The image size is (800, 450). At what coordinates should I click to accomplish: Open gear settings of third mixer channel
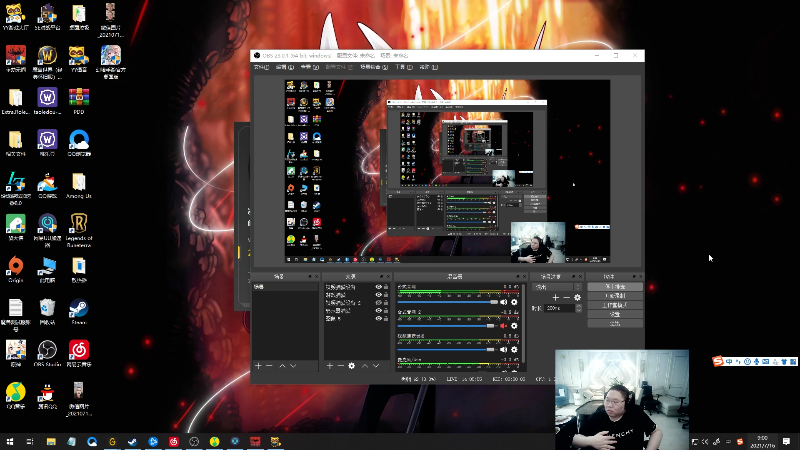pyautogui.click(x=514, y=349)
